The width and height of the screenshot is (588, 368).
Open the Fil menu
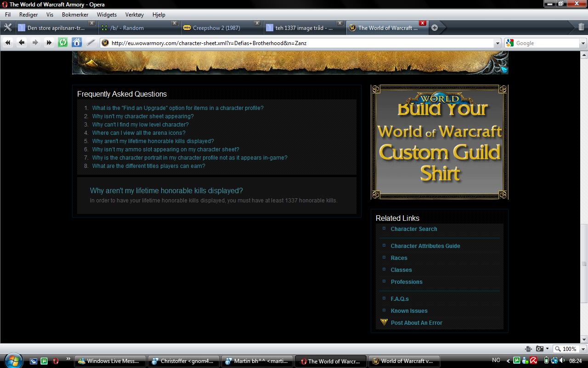8,15
